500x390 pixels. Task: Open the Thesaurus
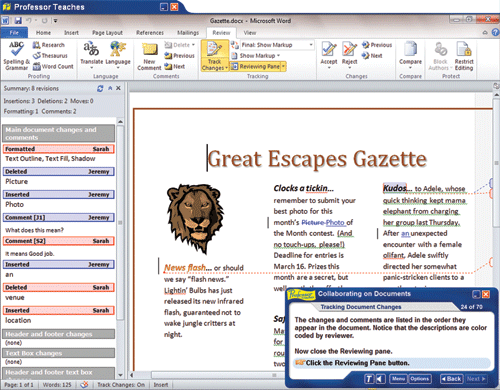50,56
